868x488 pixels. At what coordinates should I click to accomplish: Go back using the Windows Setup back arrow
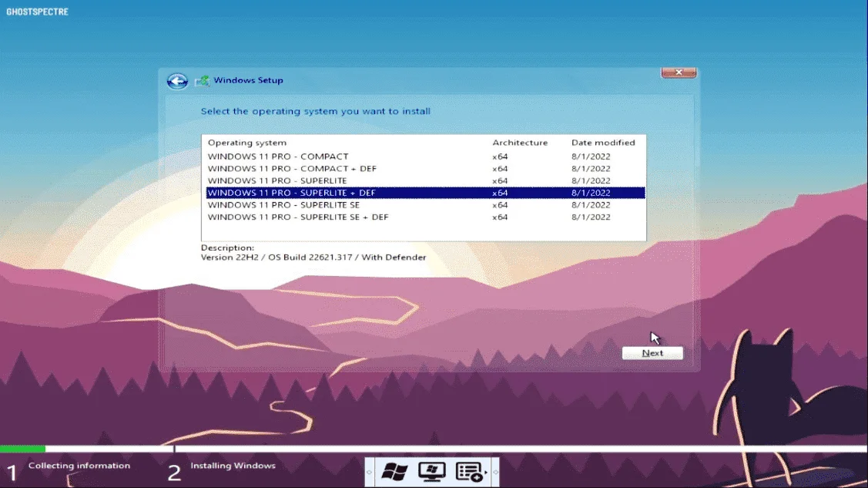pos(177,81)
